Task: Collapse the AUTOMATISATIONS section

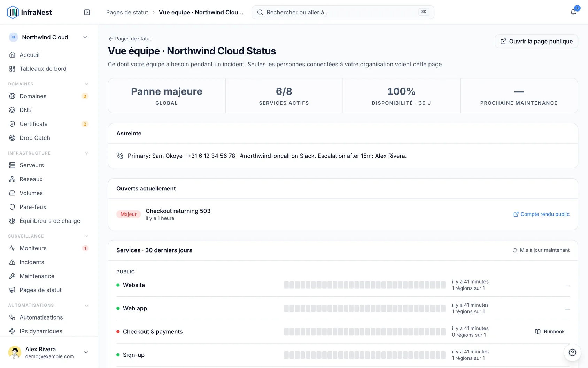Action: [x=86, y=305]
